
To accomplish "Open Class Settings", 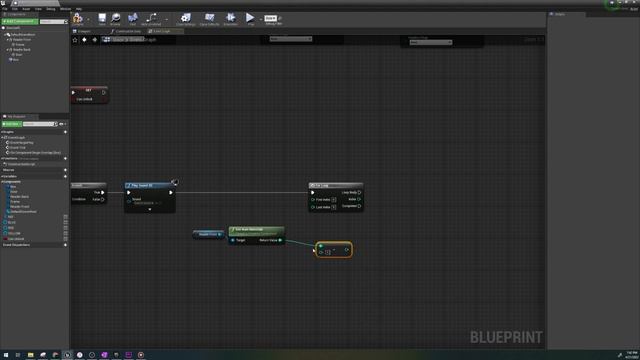I will click(186, 19).
